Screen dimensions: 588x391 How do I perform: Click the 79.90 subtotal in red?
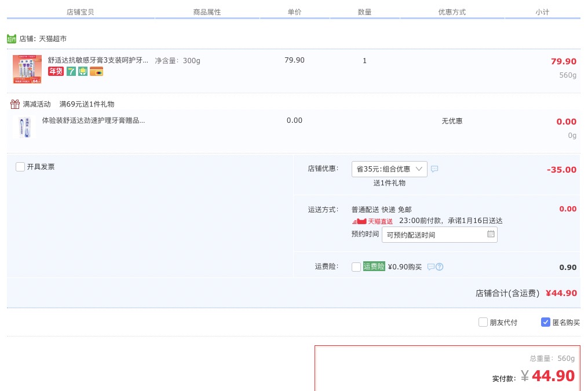[x=563, y=61]
